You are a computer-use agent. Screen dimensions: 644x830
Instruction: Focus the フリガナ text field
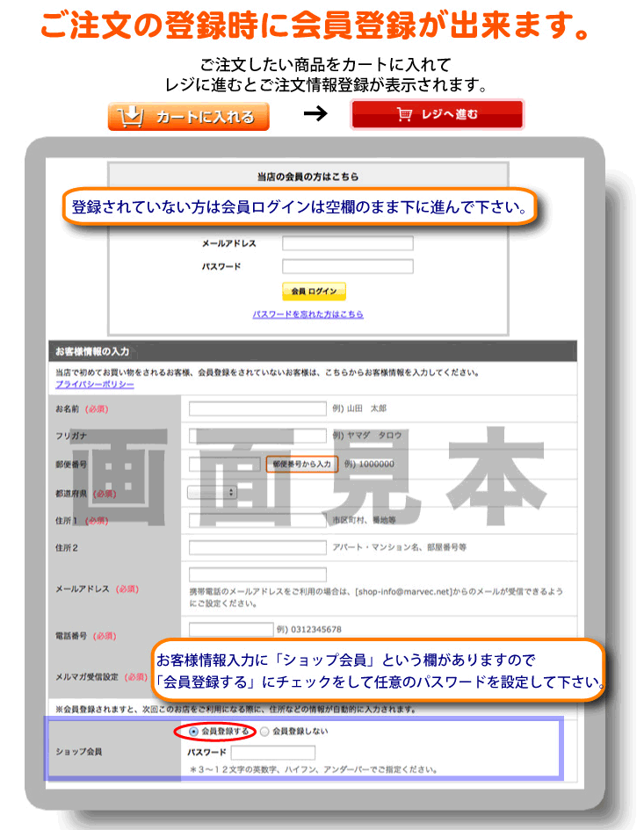tap(257, 436)
